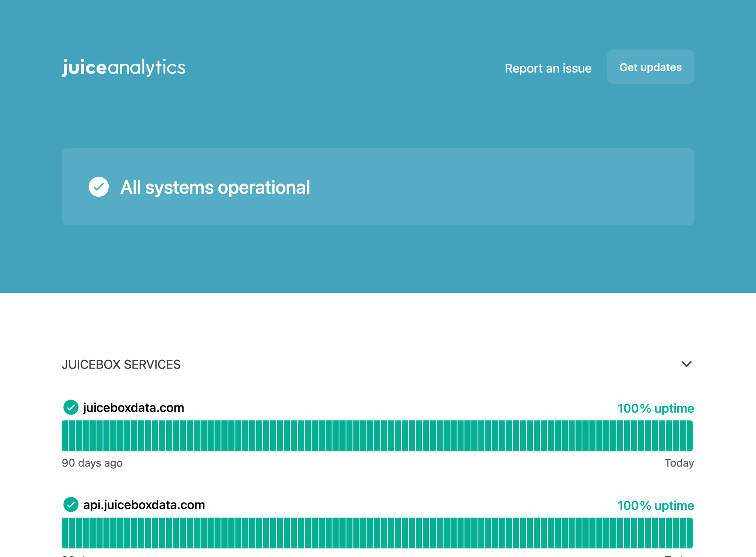This screenshot has height=557, width=756.
Task: Click the juiceanalytics logo
Action: click(x=124, y=67)
